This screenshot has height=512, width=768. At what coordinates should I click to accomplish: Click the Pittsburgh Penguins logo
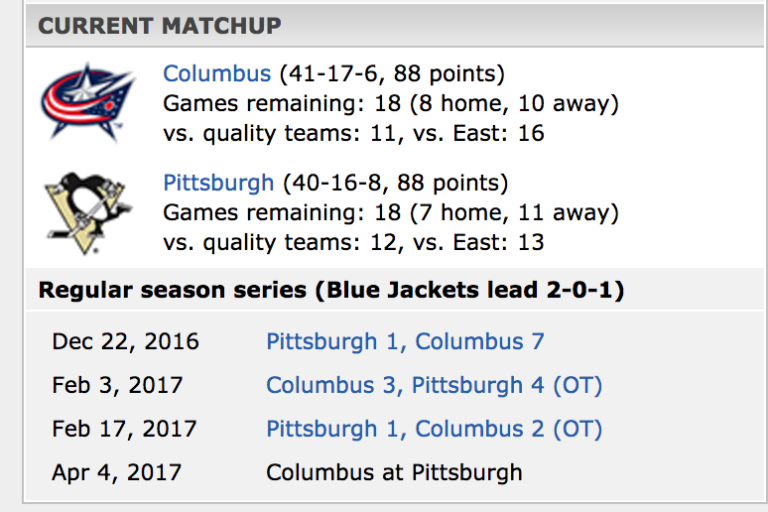click(87, 212)
